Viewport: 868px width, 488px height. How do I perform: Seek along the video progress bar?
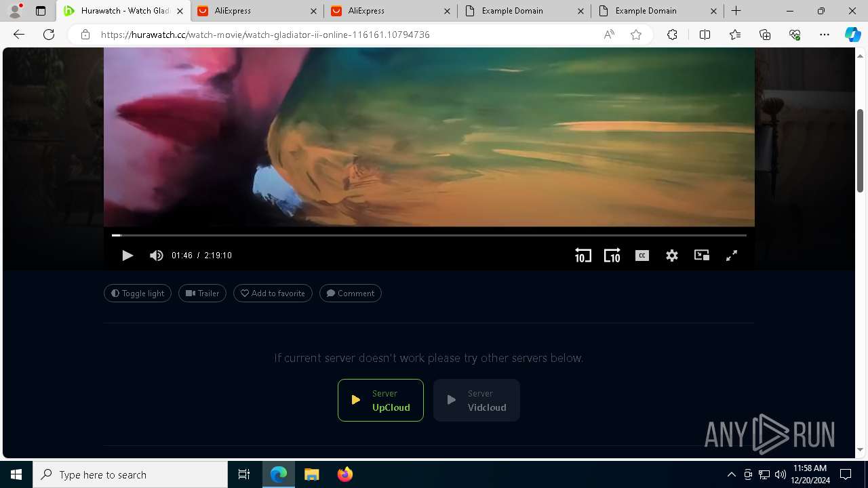429,235
